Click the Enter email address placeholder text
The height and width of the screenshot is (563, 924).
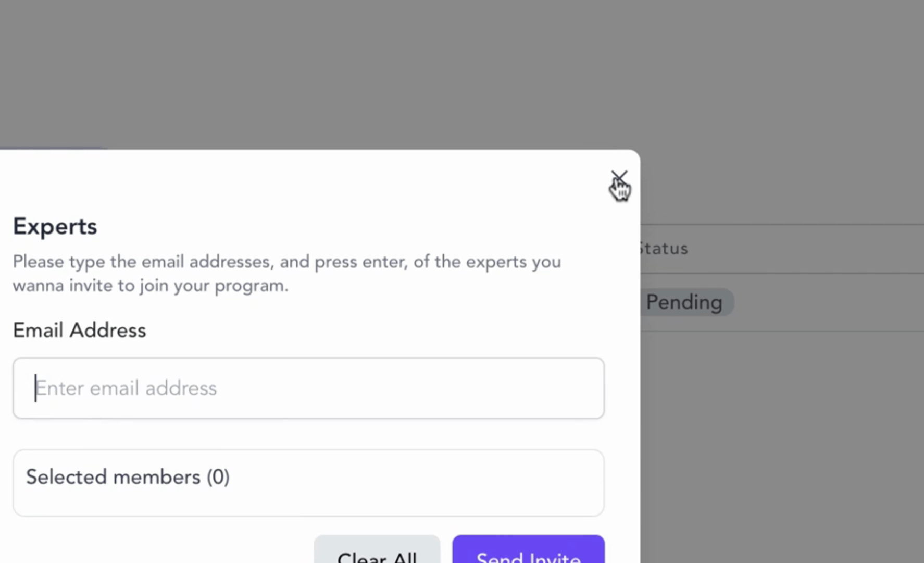pyautogui.click(x=126, y=388)
